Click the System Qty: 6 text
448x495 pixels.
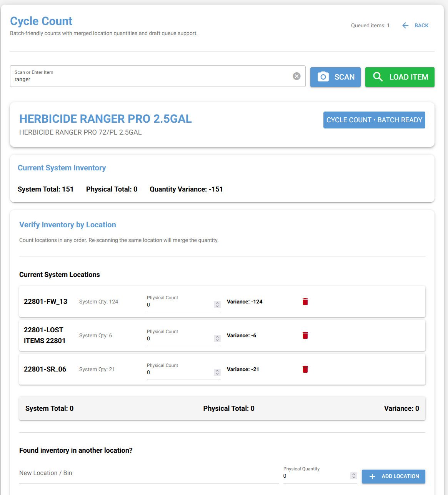tap(95, 335)
